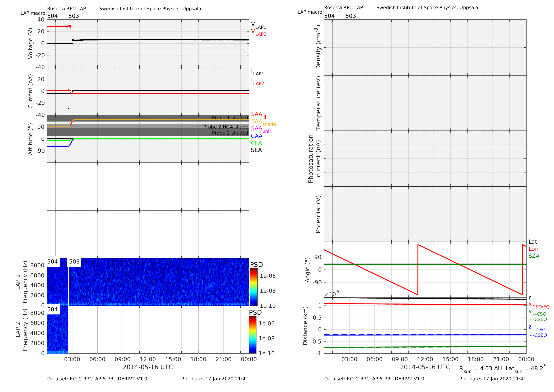Click the LAP 2 spectrogram image area
The height and width of the screenshot is (392, 554).
point(57,330)
